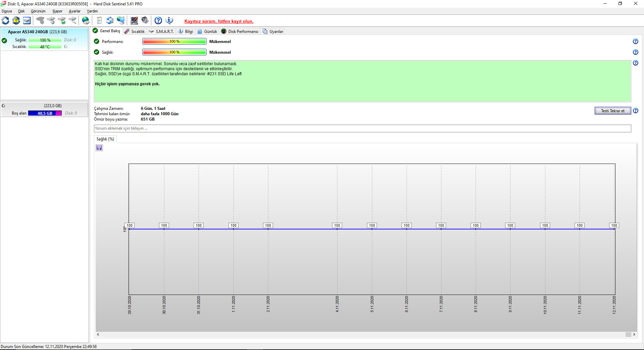
Task: Open help next to Testi Tekrar et
Action: [x=635, y=111]
